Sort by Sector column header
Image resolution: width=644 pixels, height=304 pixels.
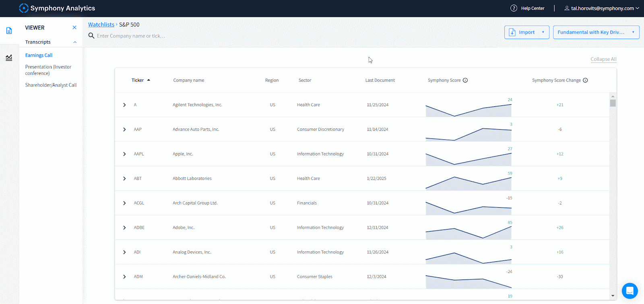(305, 80)
